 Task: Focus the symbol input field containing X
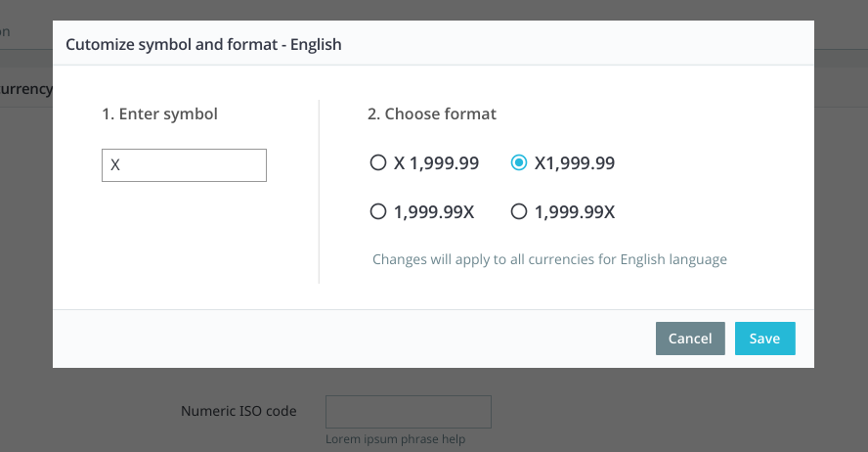pos(185,165)
